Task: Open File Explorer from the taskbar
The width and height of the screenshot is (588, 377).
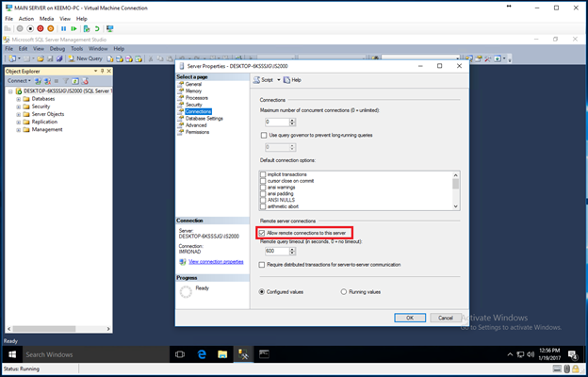Action: point(222,354)
